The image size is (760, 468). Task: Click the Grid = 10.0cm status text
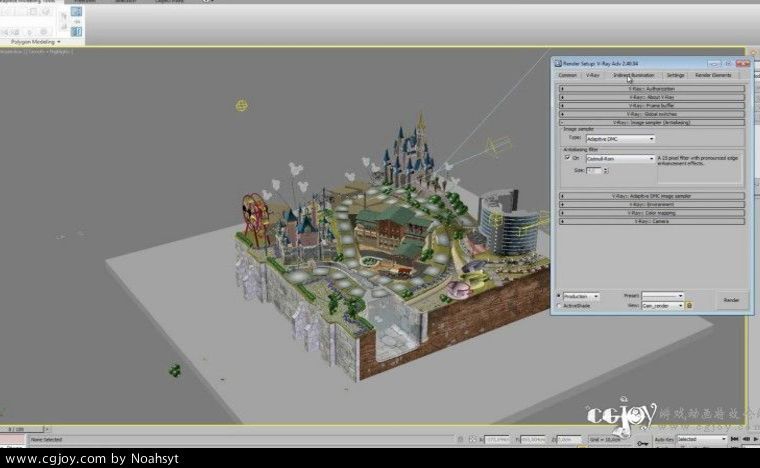pos(605,440)
